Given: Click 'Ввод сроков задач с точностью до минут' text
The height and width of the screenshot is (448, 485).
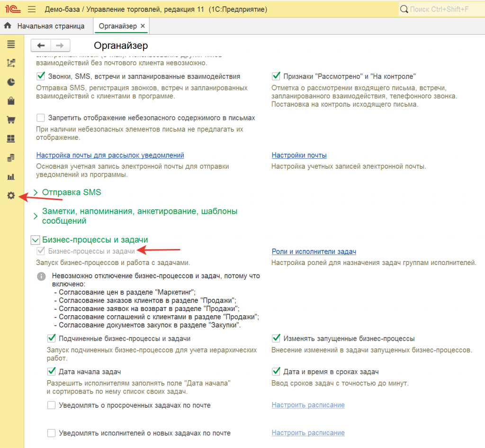Looking at the screenshot, I should tap(340, 383).
